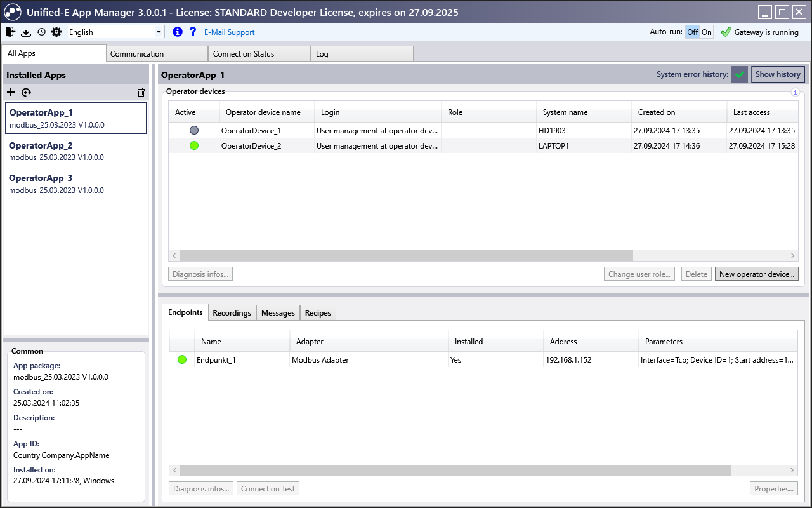
Task: Switch to the Log tab
Action: 362,54
